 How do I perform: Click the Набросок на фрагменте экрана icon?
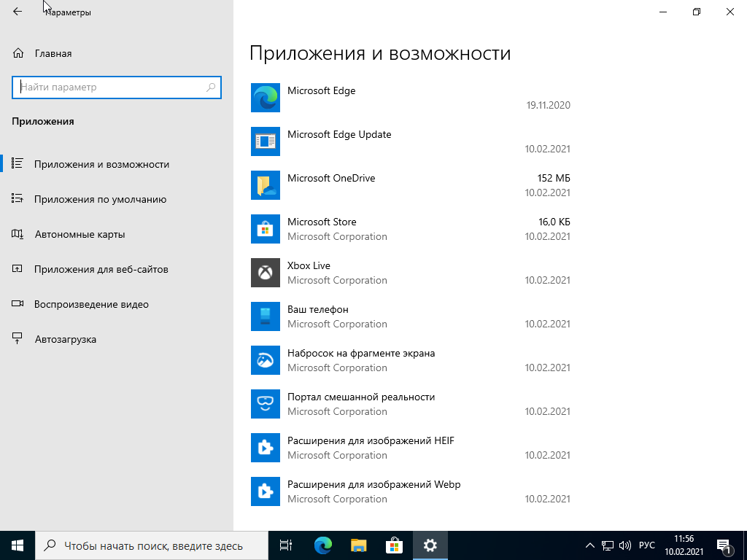[266, 360]
